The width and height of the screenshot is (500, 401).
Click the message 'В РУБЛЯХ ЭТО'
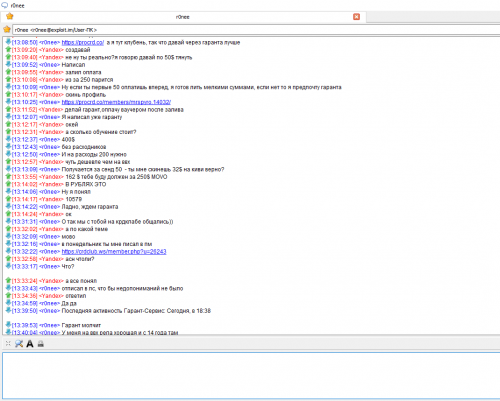[x=86, y=184]
